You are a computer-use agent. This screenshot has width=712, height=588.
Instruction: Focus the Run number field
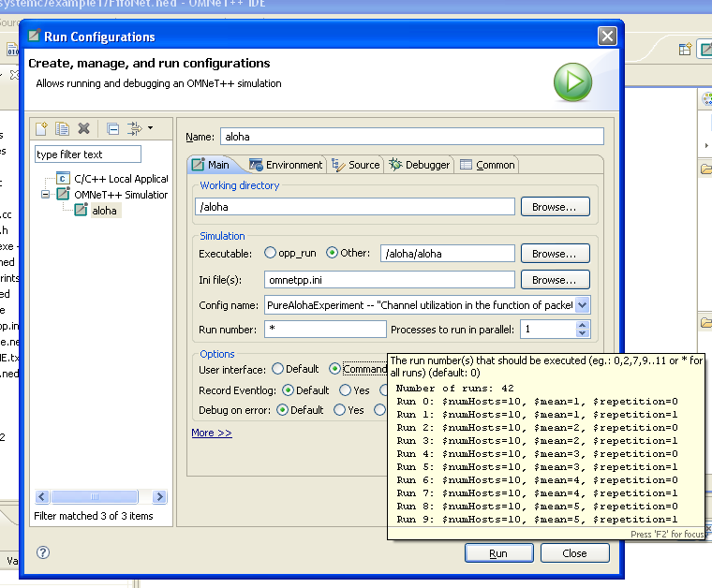point(325,329)
